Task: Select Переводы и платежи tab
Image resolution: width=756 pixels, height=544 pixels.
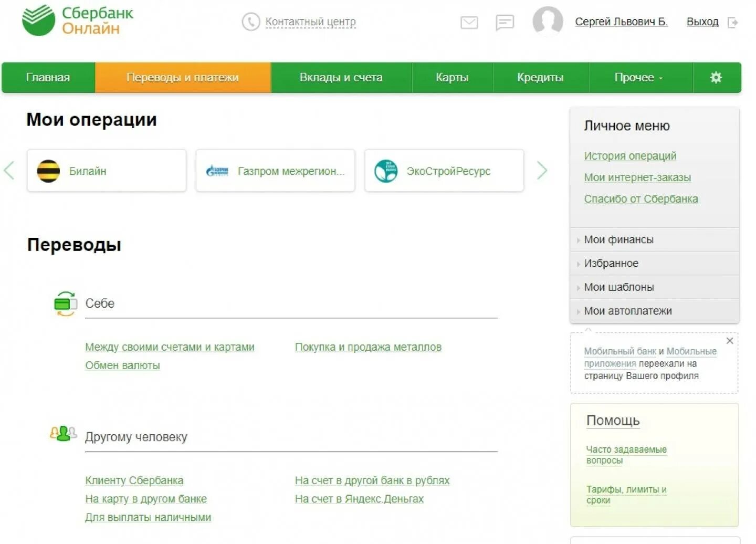Action: pos(183,78)
